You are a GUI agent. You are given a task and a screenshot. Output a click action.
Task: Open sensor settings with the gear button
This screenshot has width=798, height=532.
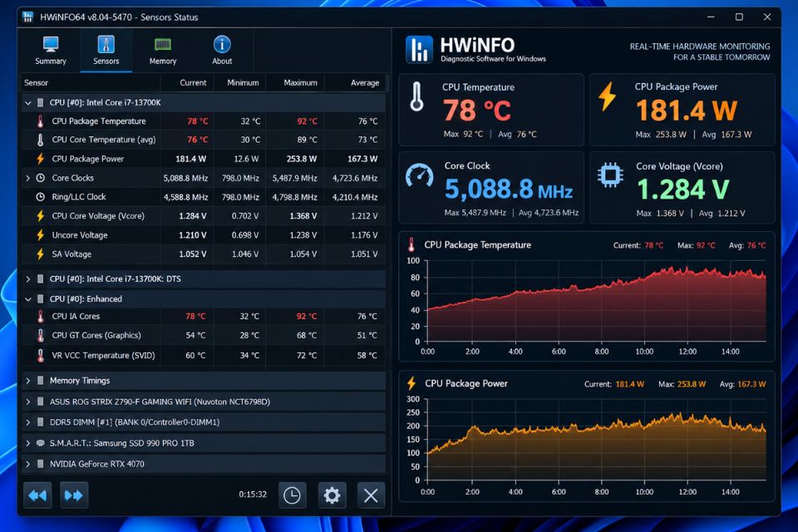point(332,495)
